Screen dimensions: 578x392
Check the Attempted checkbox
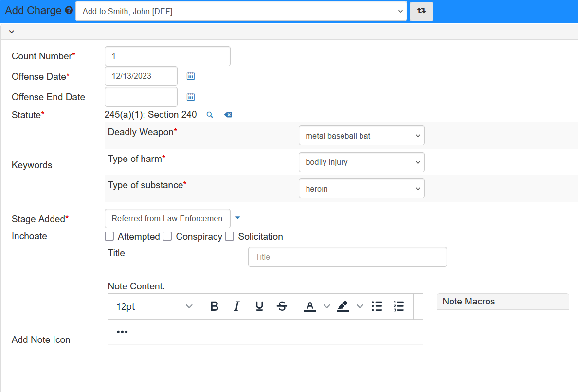(x=109, y=236)
